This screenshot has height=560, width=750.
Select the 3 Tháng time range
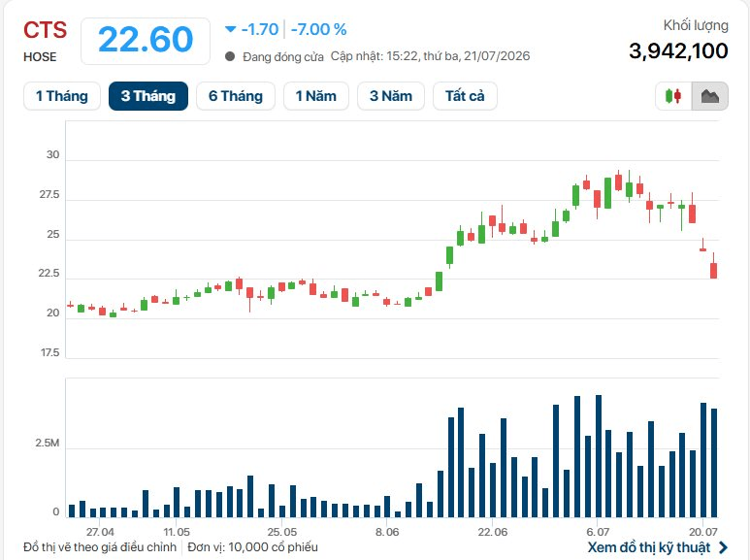[148, 96]
